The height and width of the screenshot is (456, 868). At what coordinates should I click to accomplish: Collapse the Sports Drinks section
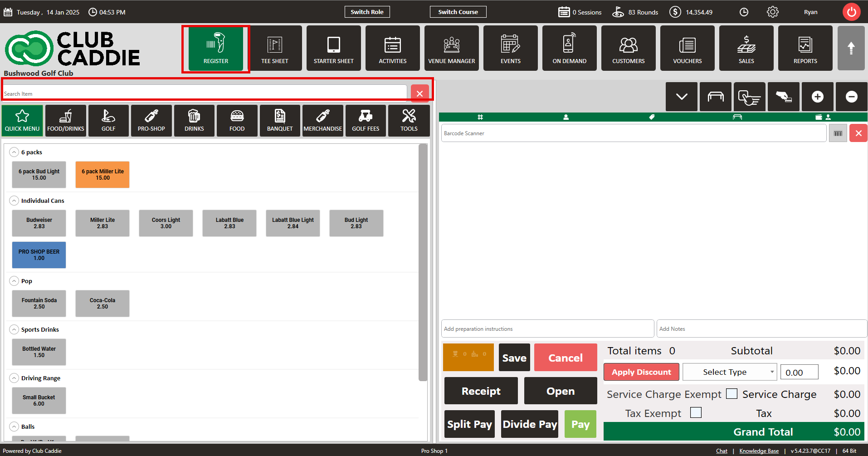tap(15, 329)
